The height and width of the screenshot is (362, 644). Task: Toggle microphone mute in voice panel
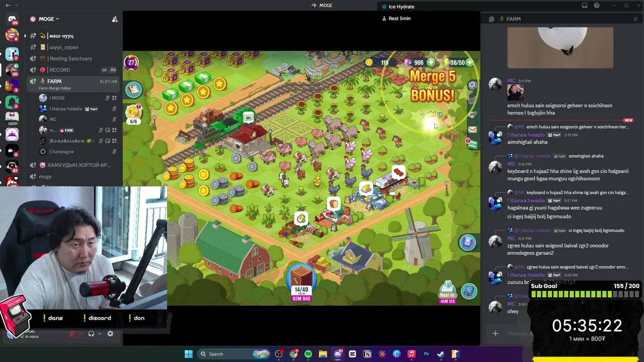tap(72, 334)
